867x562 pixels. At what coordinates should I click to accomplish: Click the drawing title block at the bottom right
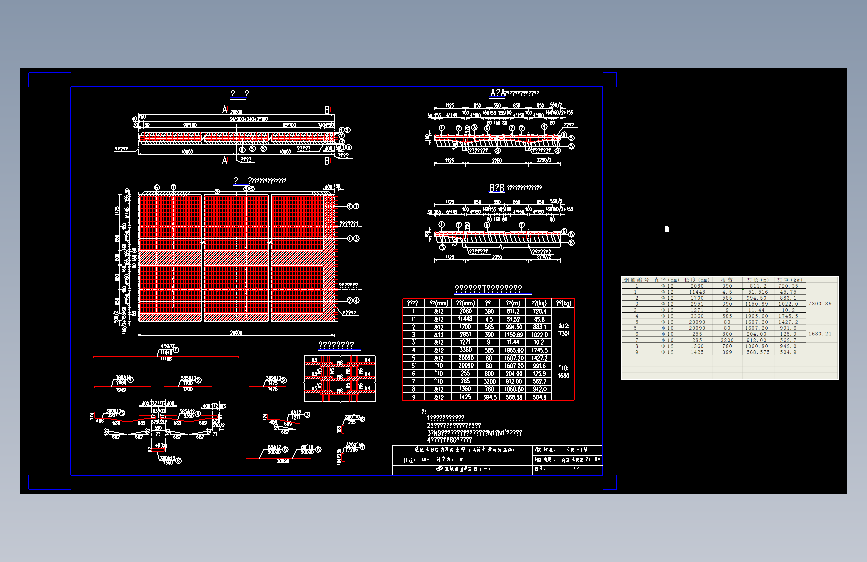point(497,460)
